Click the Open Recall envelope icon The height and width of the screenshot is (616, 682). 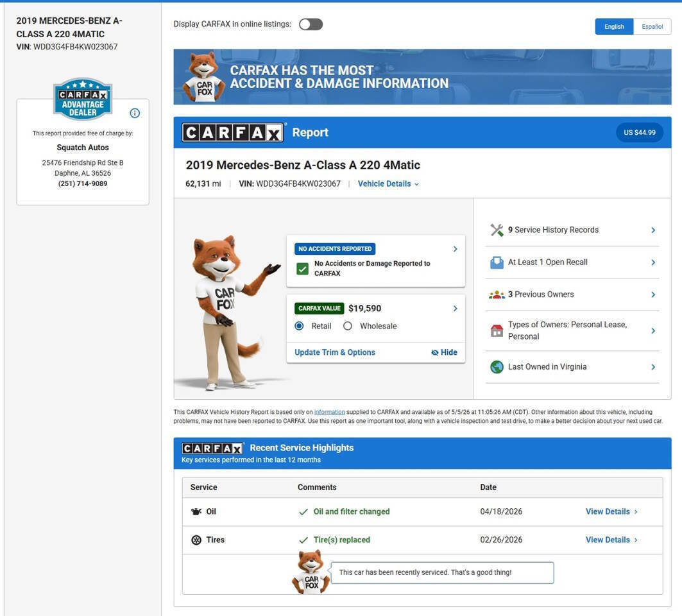point(497,262)
